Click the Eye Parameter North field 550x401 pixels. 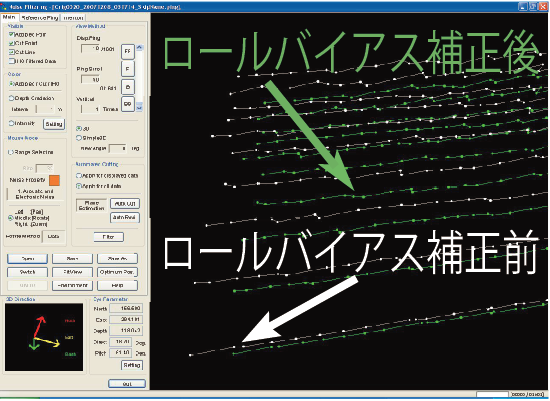[x=126, y=308]
